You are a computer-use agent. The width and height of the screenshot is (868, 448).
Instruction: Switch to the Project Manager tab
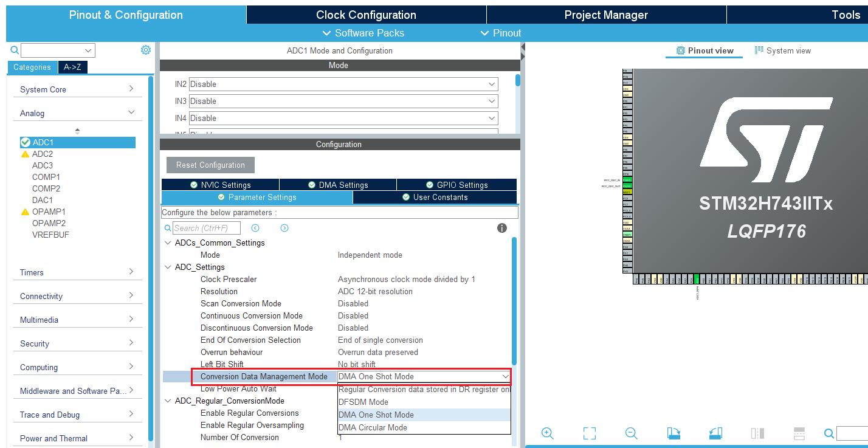606,15
